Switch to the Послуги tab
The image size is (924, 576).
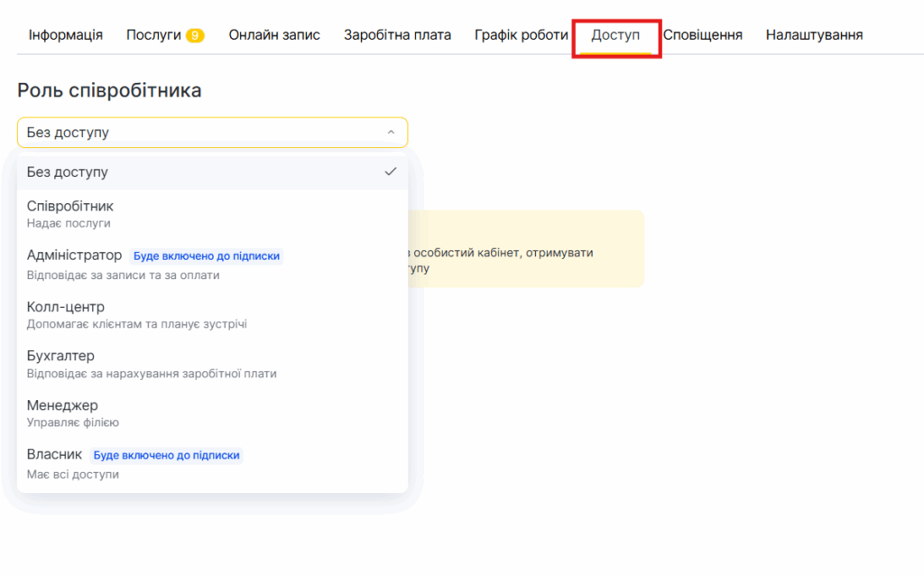point(153,35)
